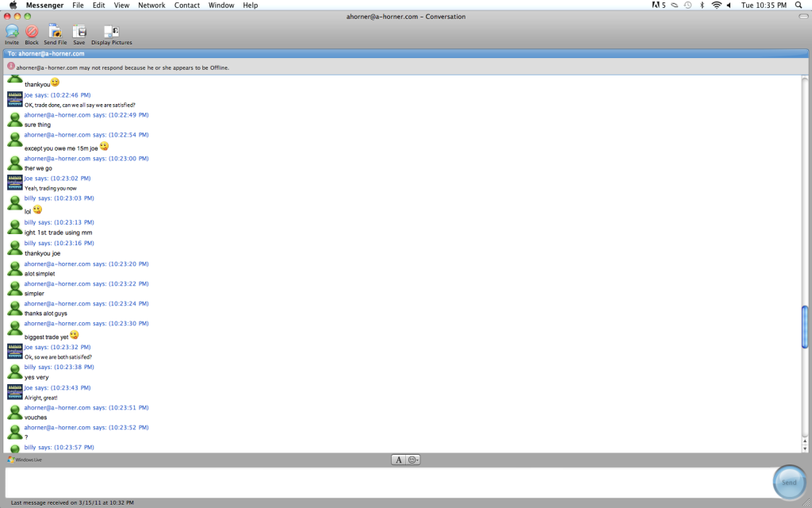
Task: Click message "Yeah, trading you now"
Action: click(50, 189)
